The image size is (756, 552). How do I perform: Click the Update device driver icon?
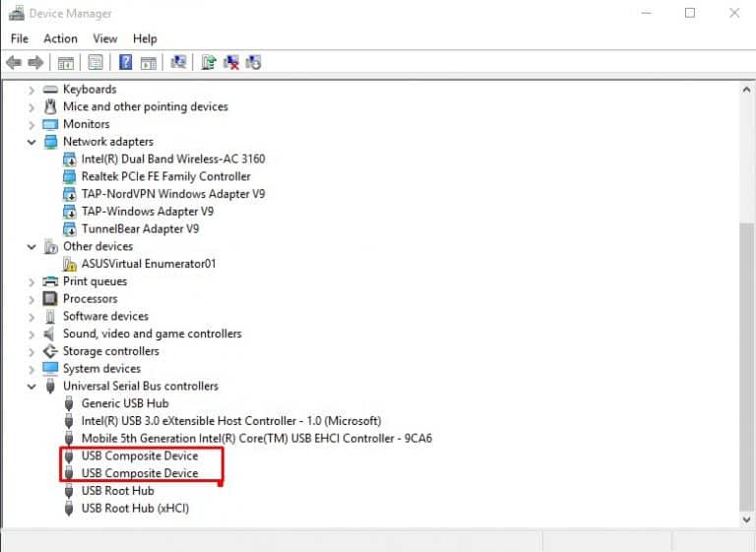[x=209, y=62]
